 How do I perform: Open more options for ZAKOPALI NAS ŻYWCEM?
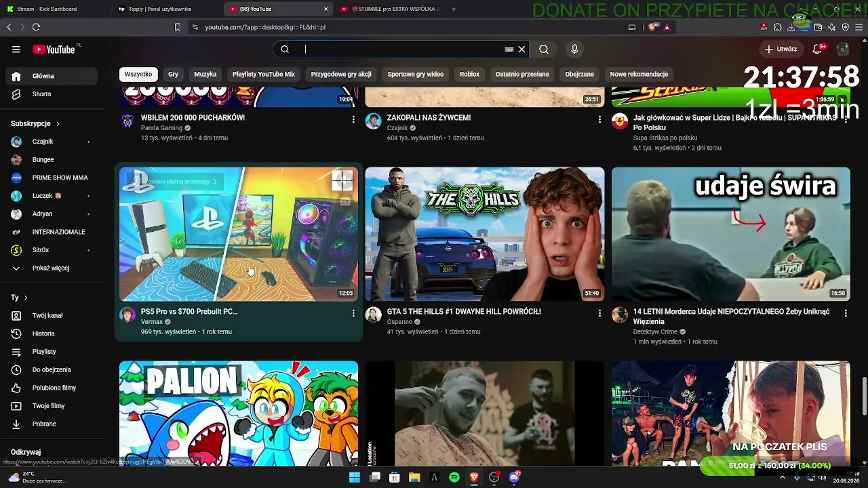(x=599, y=119)
